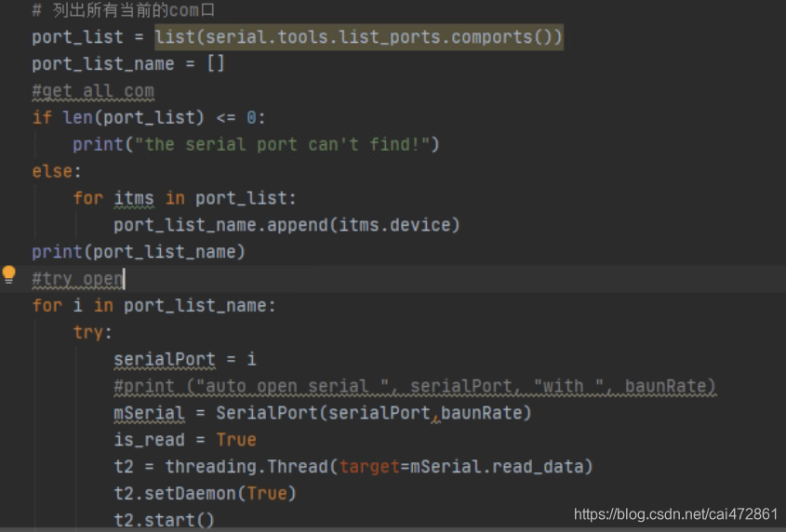The width and height of the screenshot is (786, 532).
Task: Click the '#get all com' comment
Action: 93,91
